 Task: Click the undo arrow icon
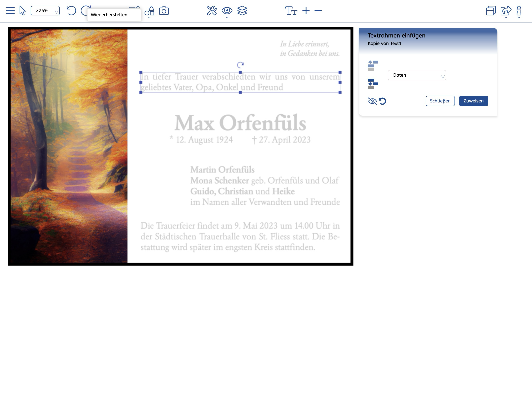pos(71,11)
